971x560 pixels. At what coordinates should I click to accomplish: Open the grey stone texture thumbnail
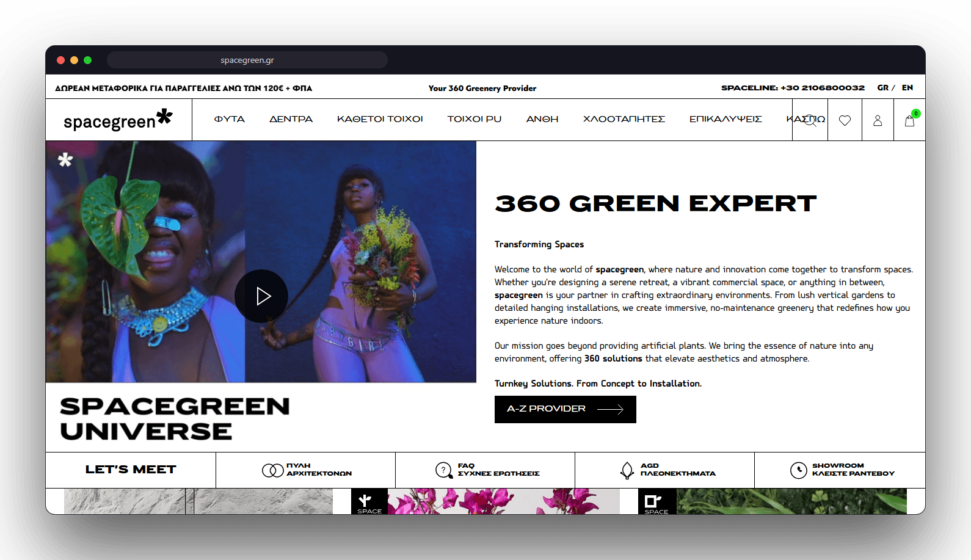(x=198, y=501)
